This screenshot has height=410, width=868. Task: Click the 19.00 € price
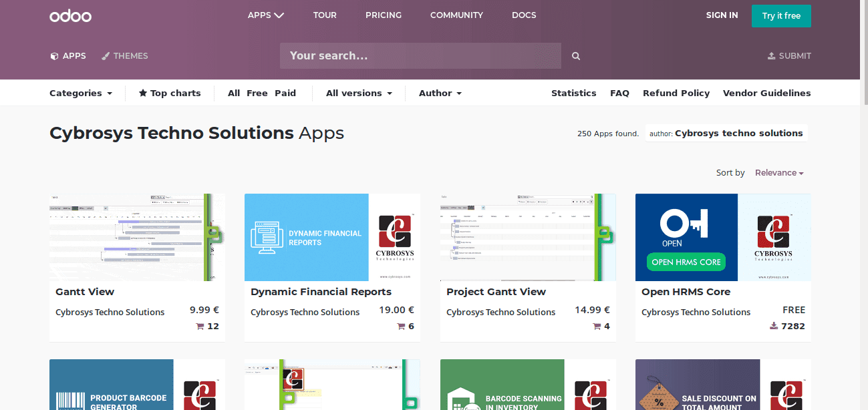tap(397, 310)
